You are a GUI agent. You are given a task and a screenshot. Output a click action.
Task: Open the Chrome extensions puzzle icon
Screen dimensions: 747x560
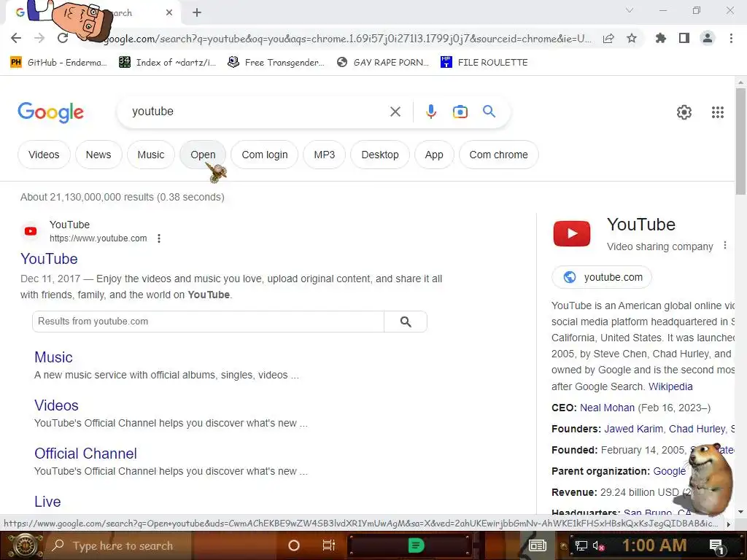click(661, 38)
